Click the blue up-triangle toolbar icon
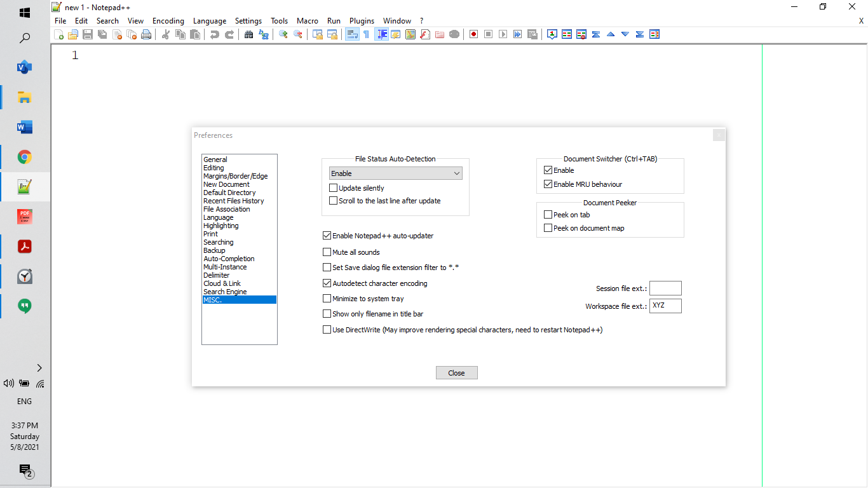Image resolution: width=868 pixels, height=488 pixels. point(611,34)
